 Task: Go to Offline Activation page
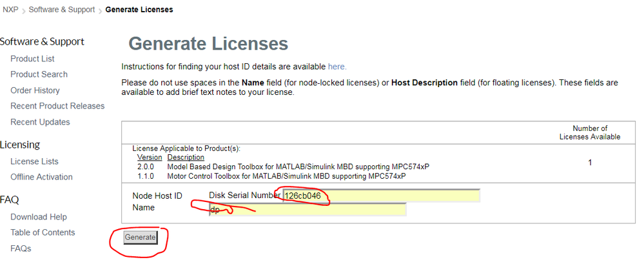(x=41, y=177)
